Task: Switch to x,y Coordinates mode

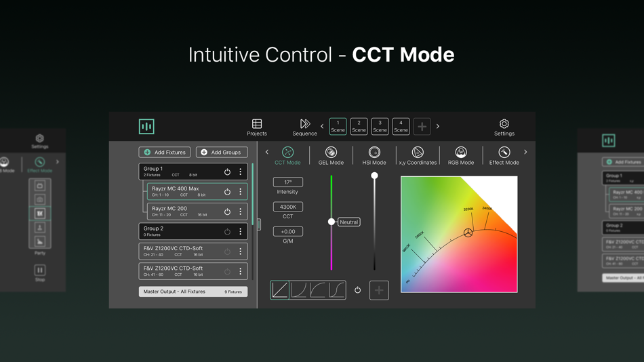Action: 418,156
